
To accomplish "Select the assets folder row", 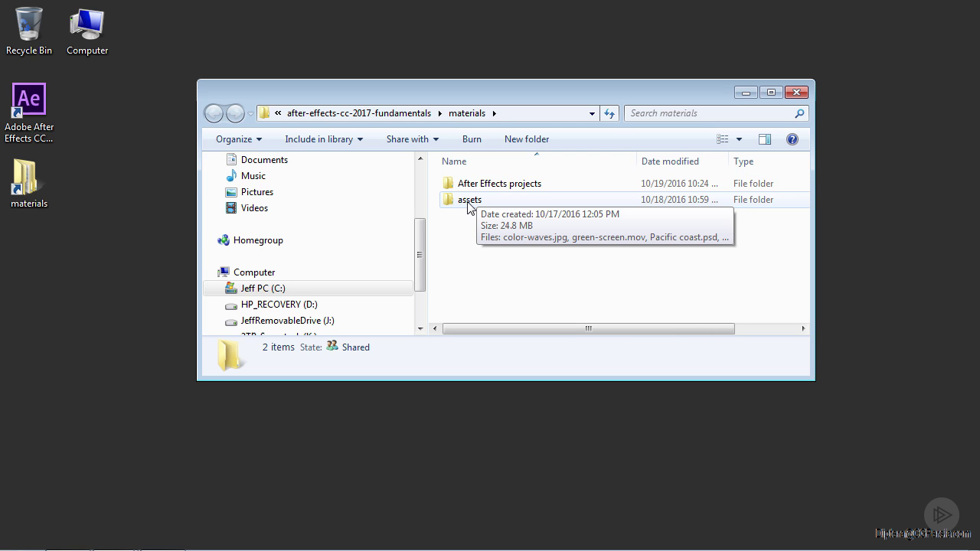I will 623,200.
